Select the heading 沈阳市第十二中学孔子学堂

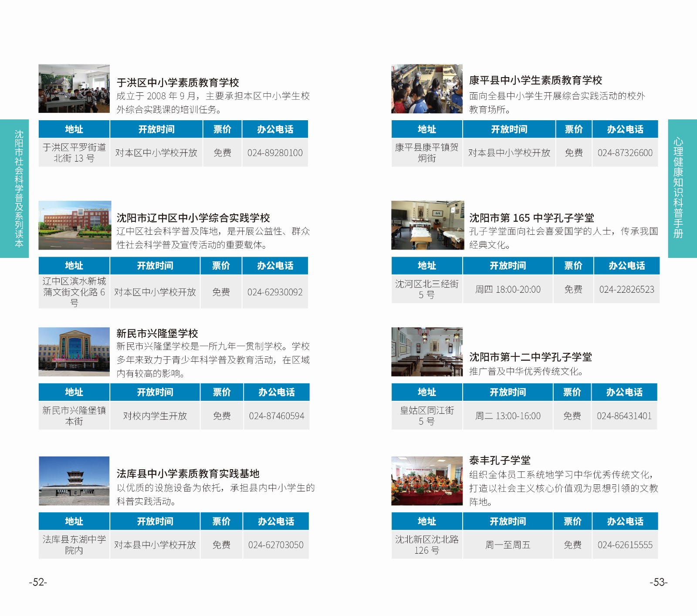(530, 357)
